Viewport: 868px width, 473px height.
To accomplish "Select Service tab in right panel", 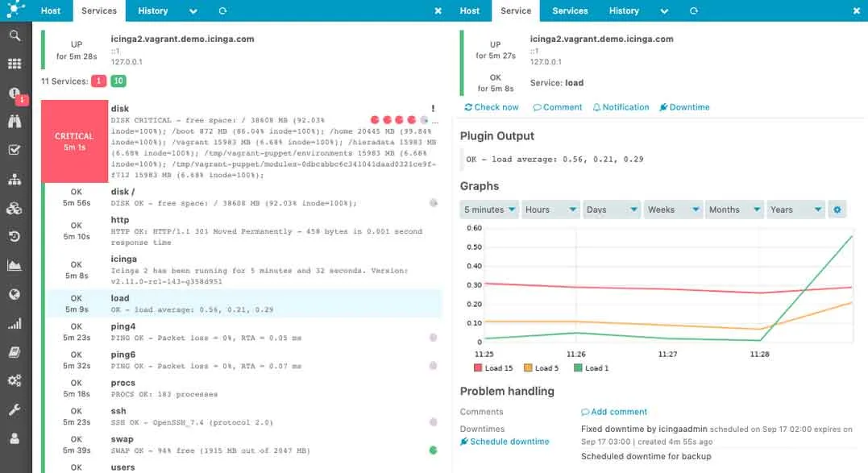I will pos(516,10).
